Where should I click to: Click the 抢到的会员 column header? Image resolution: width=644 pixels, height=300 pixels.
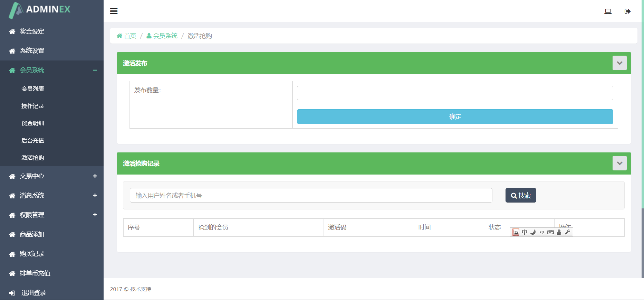click(213, 227)
